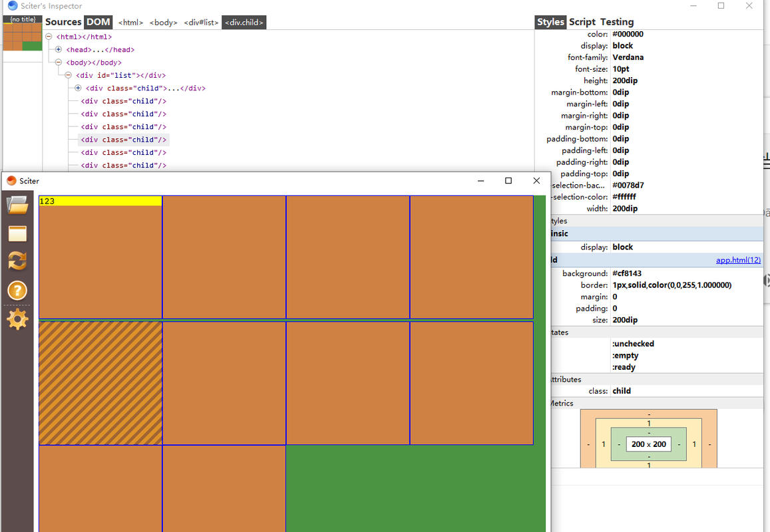The image size is (770, 532).
Task: Click the class attribute value child
Action: pyautogui.click(x=622, y=391)
